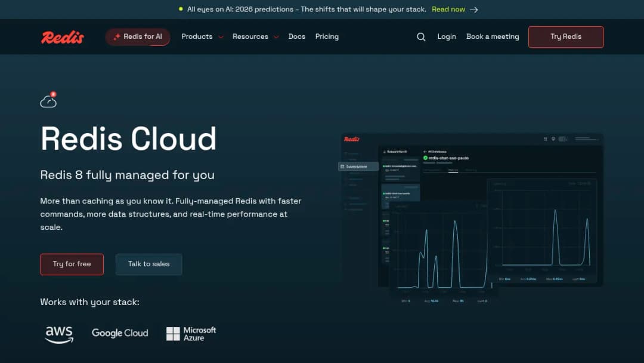The height and width of the screenshot is (363, 644).
Task: Expand the Products dropdown chevron
Action: coord(221,37)
